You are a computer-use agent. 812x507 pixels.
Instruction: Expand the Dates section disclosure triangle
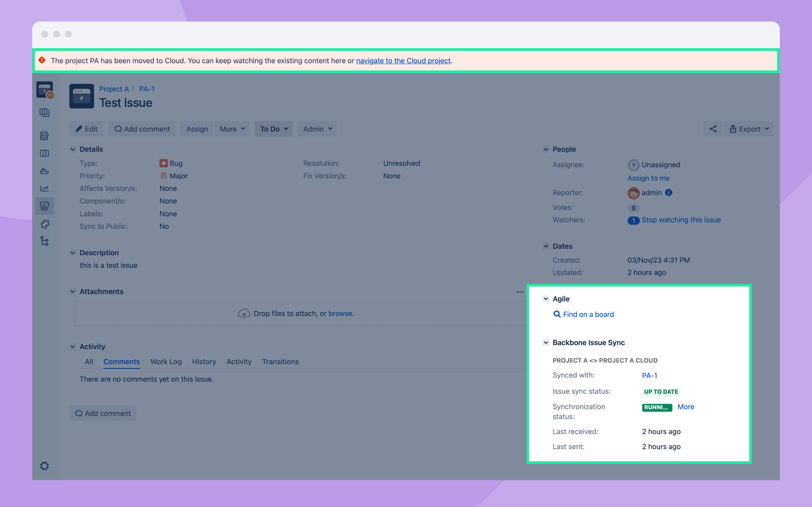click(546, 245)
